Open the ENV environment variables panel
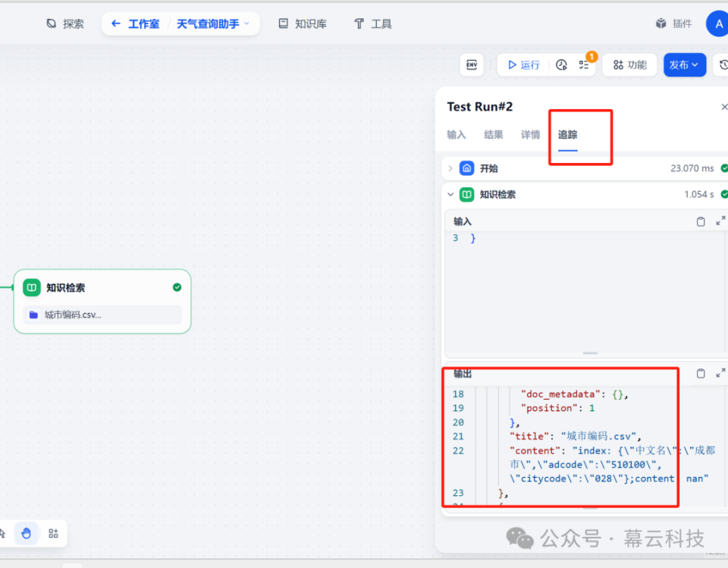728x568 pixels. point(472,64)
